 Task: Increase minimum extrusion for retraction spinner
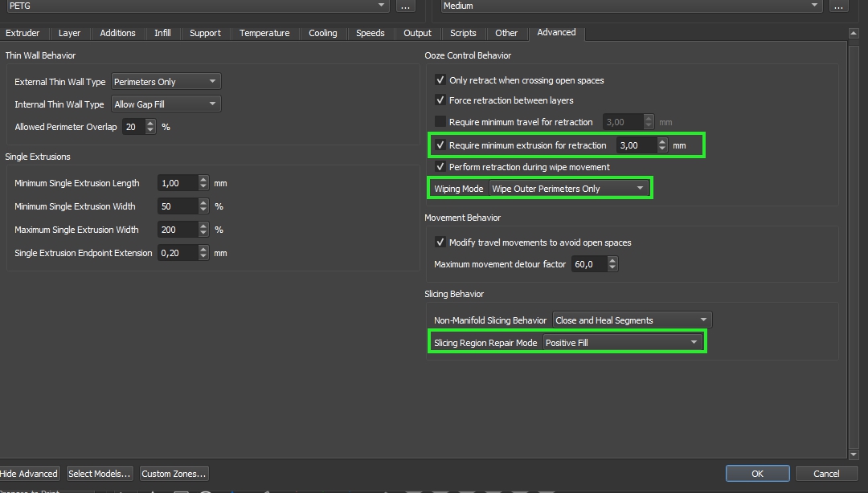point(662,142)
